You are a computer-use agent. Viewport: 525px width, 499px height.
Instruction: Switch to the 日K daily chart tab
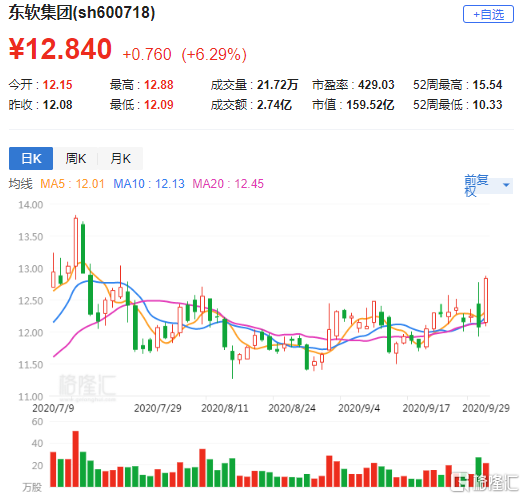pyautogui.click(x=31, y=158)
